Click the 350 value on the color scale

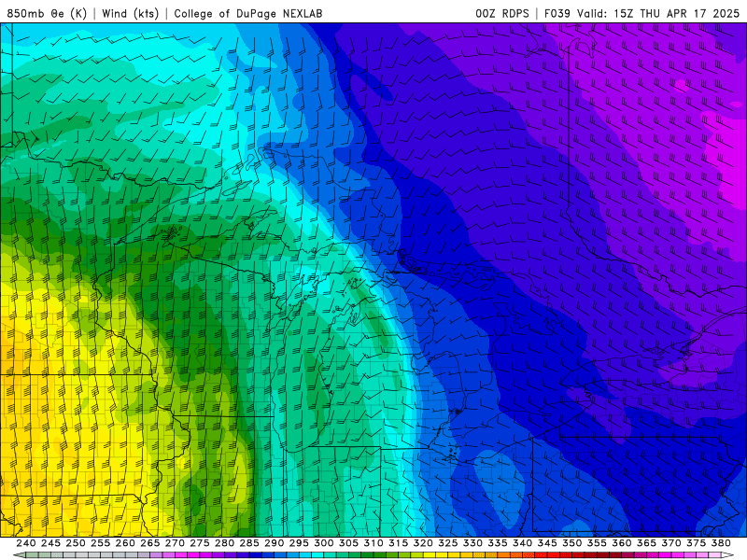tap(571, 543)
